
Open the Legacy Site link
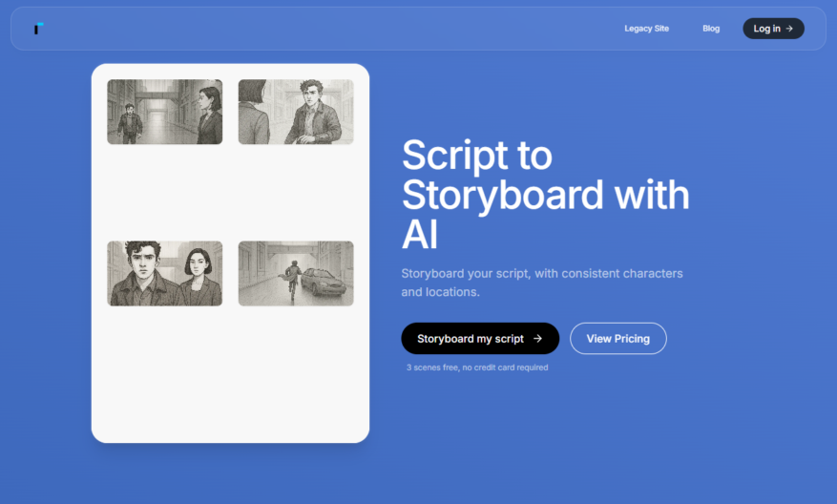pyautogui.click(x=646, y=29)
